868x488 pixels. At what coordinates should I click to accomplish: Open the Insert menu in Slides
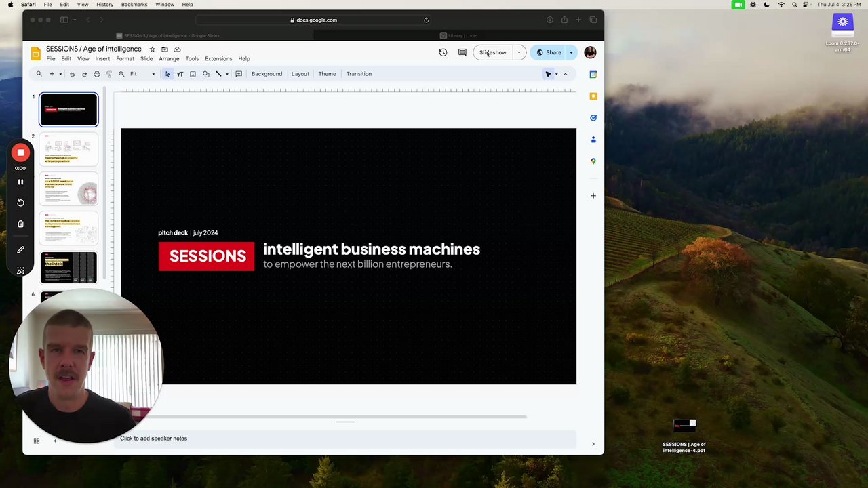pos(102,59)
